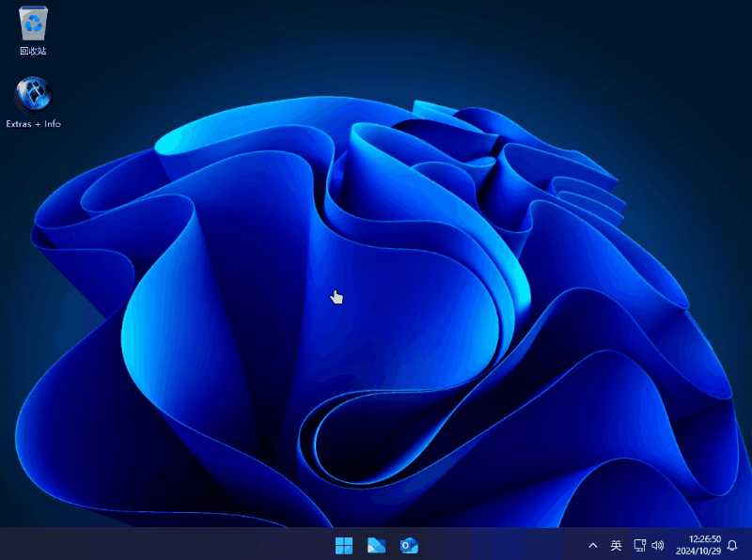
Task: Open Outlook from the taskbar
Action: pyautogui.click(x=408, y=545)
